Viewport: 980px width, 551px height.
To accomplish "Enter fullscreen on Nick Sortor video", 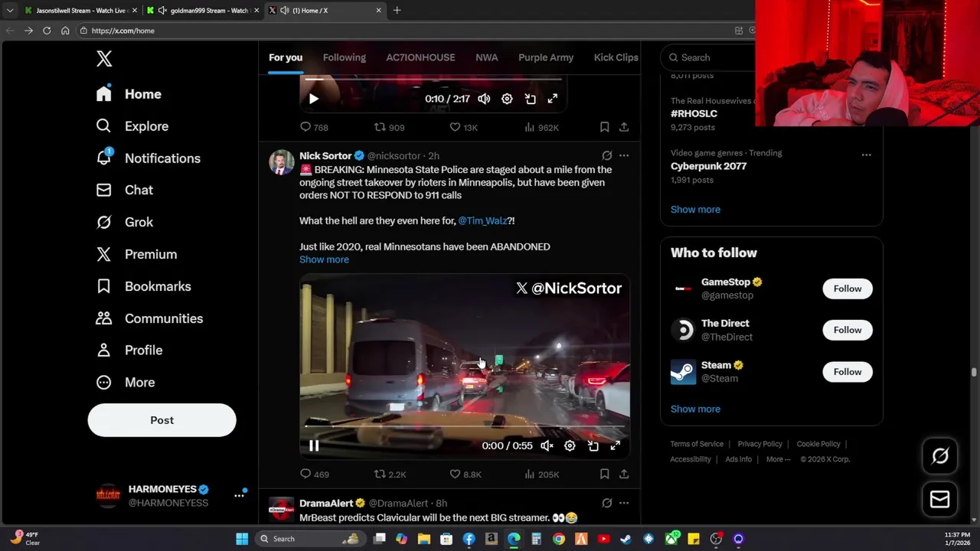I will tap(616, 445).
